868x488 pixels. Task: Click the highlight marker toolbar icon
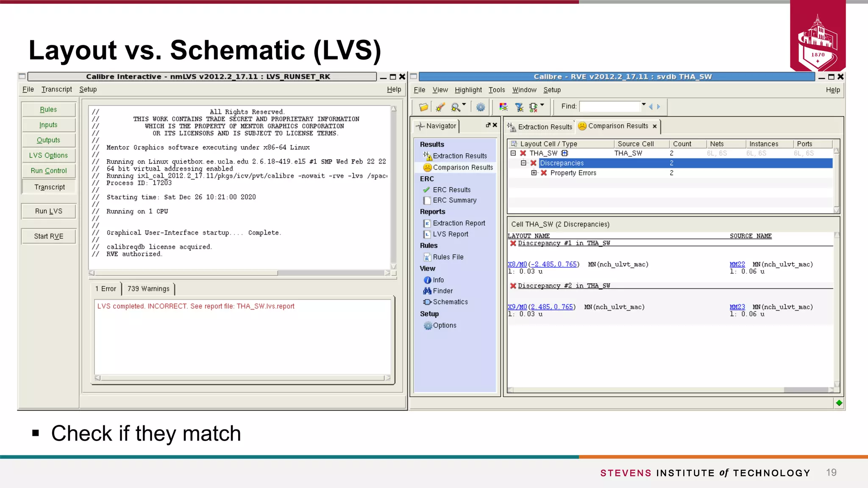click(x=440, y=107)
